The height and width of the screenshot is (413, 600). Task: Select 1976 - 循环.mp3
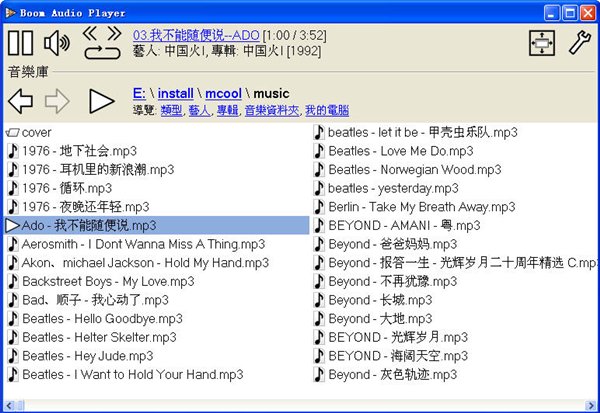[60, 188]
